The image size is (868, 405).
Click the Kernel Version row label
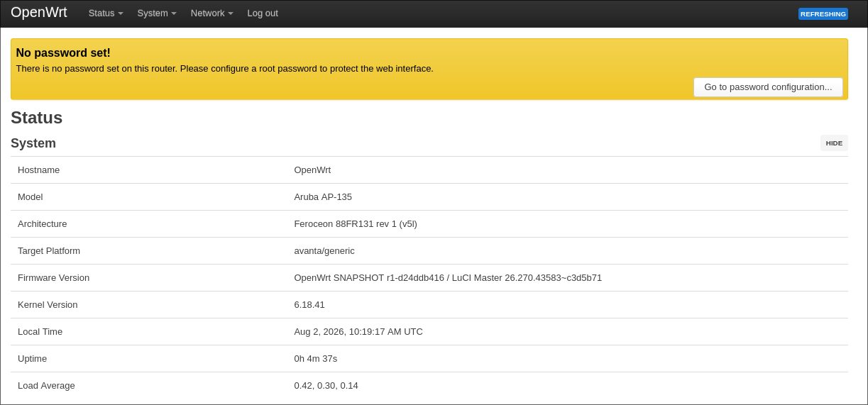(x=48, y=305)
